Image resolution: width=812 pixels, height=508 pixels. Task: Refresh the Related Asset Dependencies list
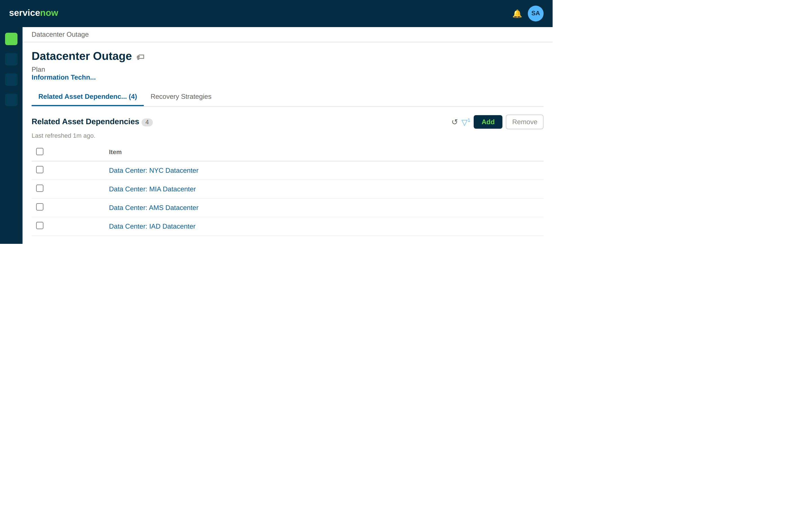[x=454, y=122]
